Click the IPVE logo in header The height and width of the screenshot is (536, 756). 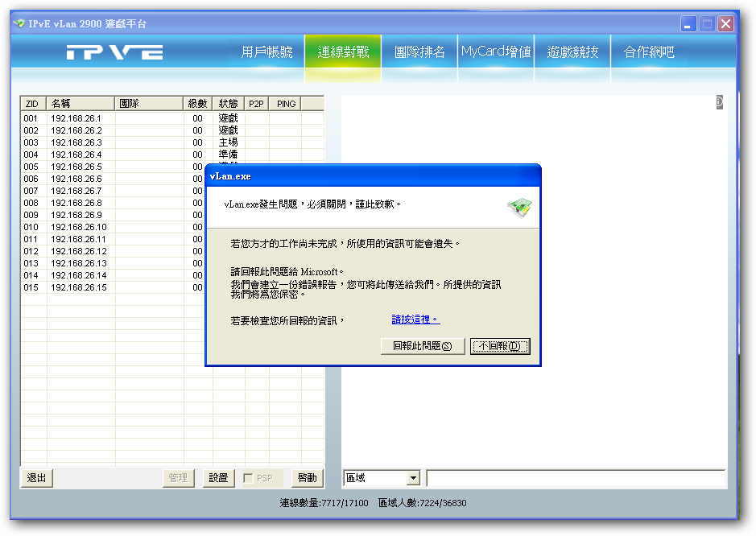click(115, 52)
